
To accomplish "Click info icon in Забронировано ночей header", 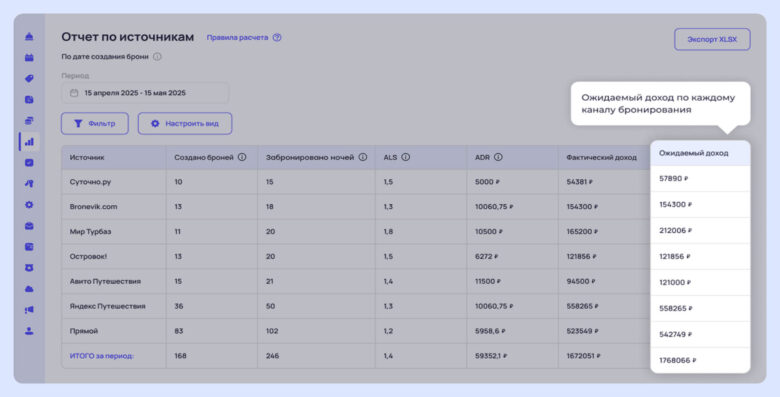I will pyautogui.click(x=363, y=157).
